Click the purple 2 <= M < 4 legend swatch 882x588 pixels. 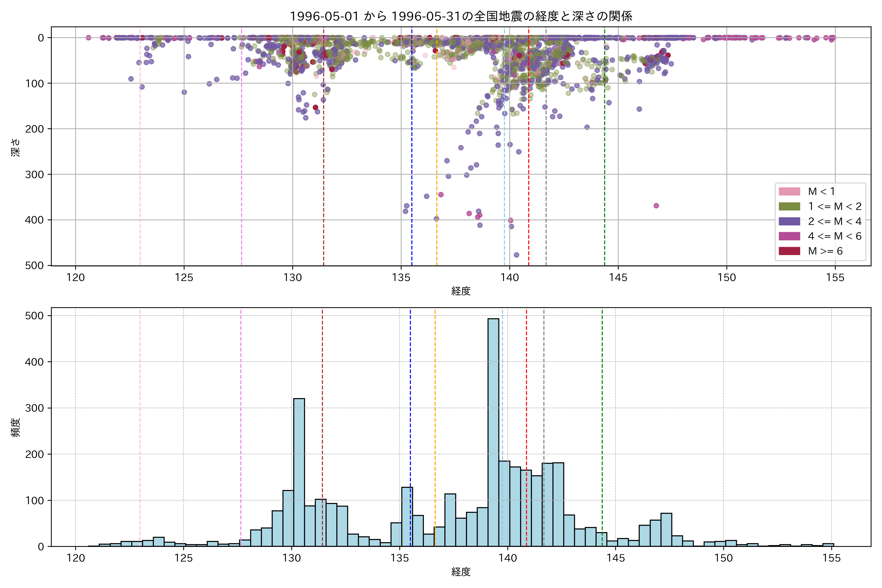click(x=789, y=221)
